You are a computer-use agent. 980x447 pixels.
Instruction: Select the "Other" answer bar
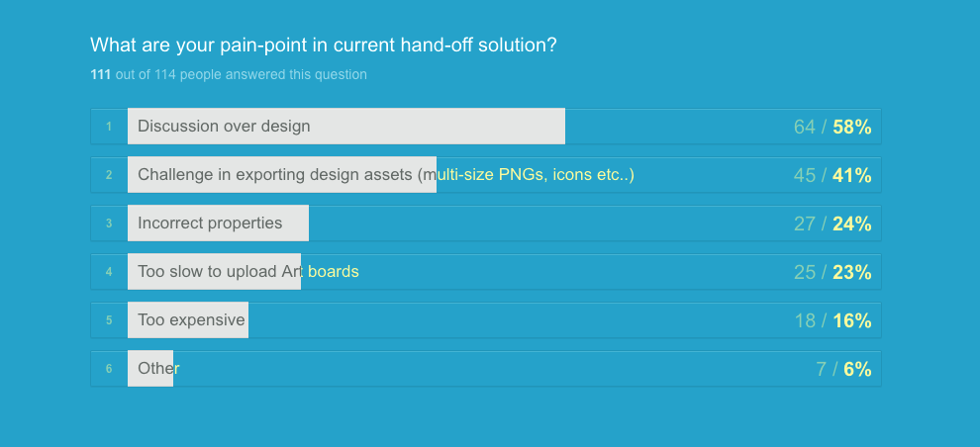click(151, 369)
